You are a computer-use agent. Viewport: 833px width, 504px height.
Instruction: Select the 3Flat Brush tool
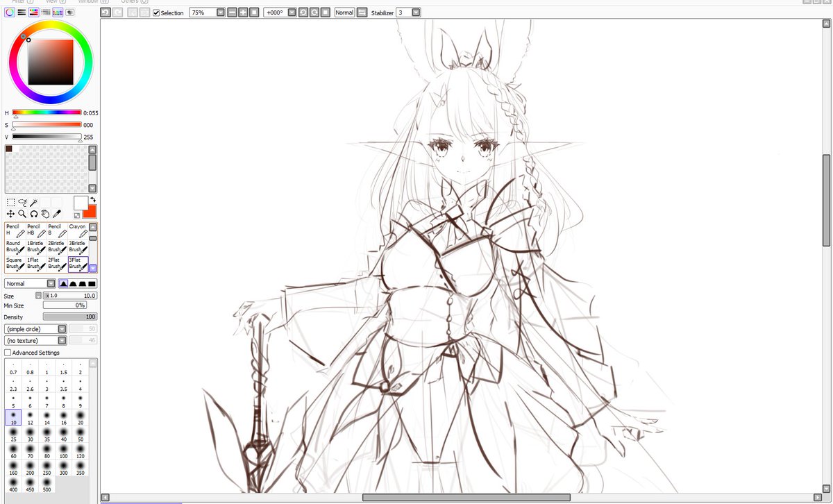78,264
